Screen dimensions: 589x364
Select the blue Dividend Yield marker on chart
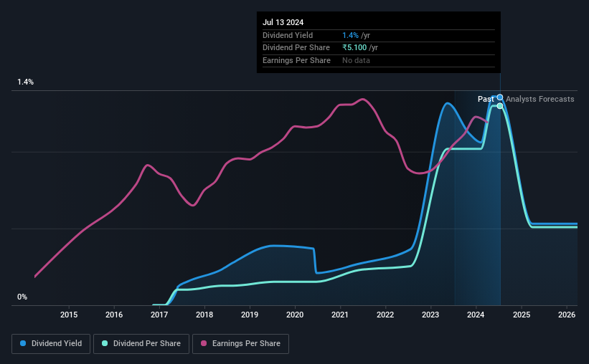coord(500,97)
